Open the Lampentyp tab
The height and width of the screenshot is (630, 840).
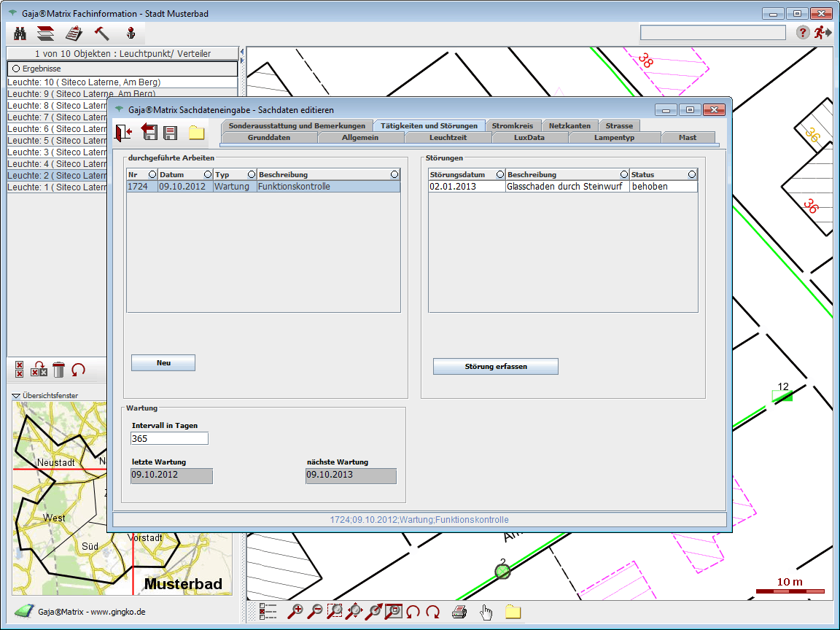click(x=614, y=137)
